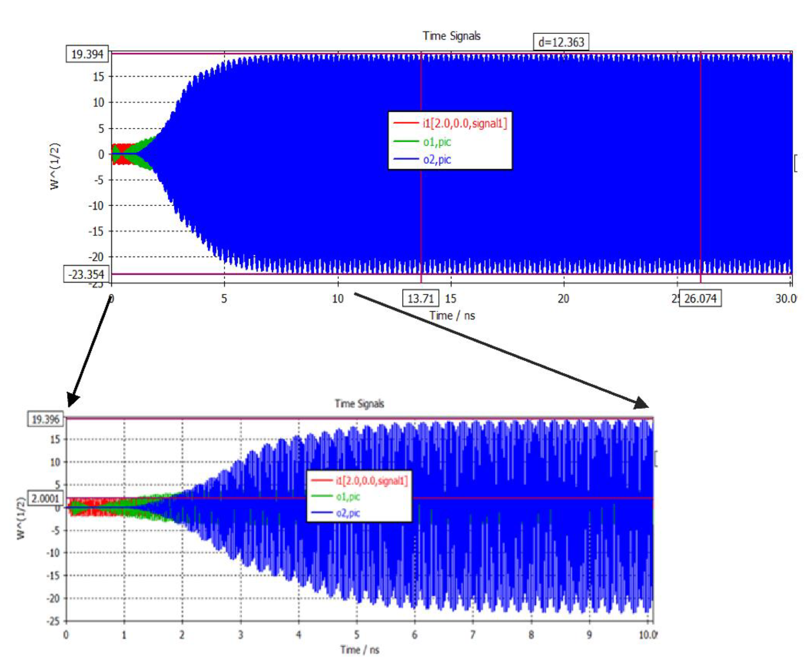Click the 2.0001 marker value box in bottom plot
This screenshot has width=812, height=670.
click(x=45, y=498)
